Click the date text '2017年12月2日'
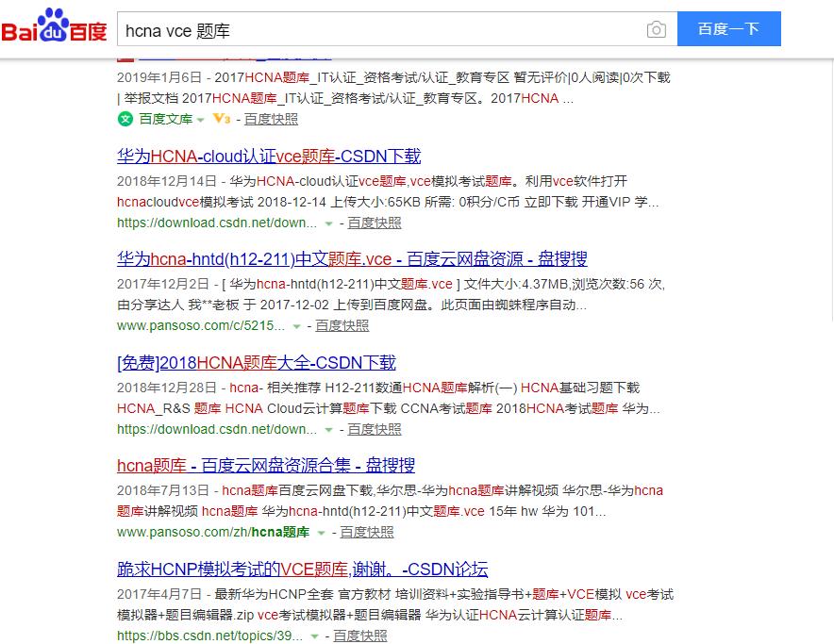The width and height of the screenshot is (834, 644). point(163,284)
